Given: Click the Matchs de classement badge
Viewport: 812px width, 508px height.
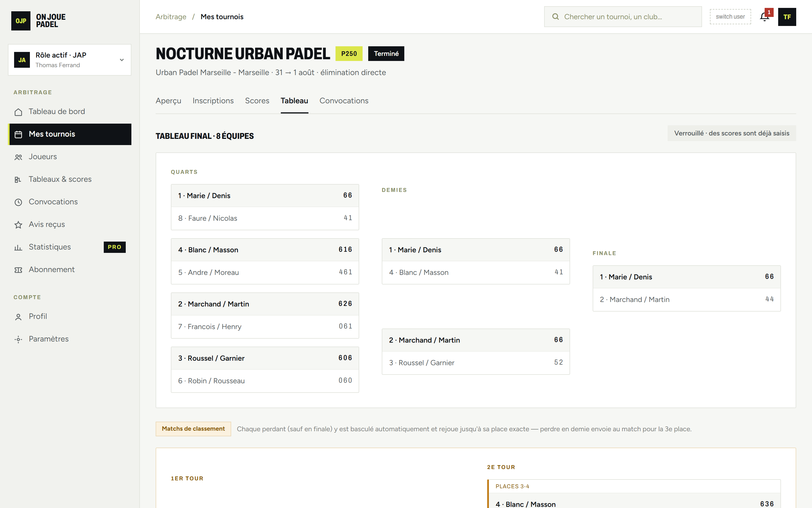Looking at the screenshot, I should (193, 429).
